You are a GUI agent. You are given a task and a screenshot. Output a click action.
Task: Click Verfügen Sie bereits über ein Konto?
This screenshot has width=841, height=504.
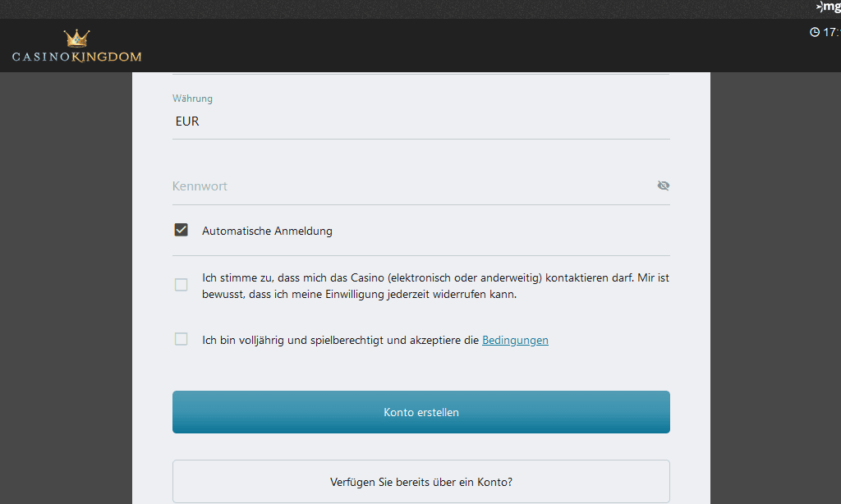click(x=421, y=482)
